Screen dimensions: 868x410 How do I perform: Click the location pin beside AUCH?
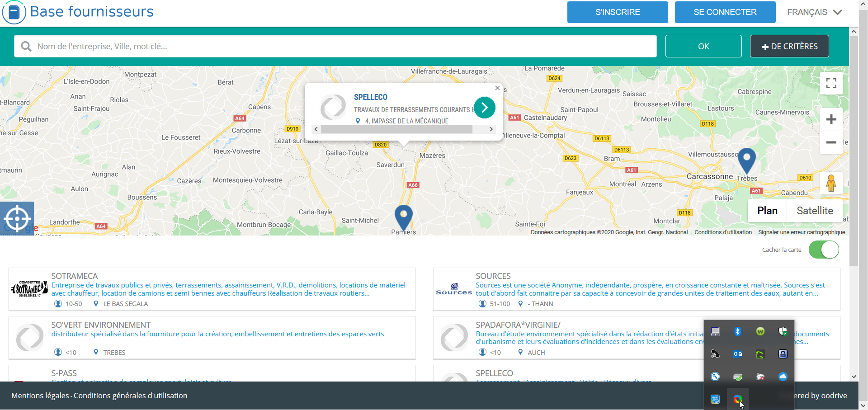(520, 352)
